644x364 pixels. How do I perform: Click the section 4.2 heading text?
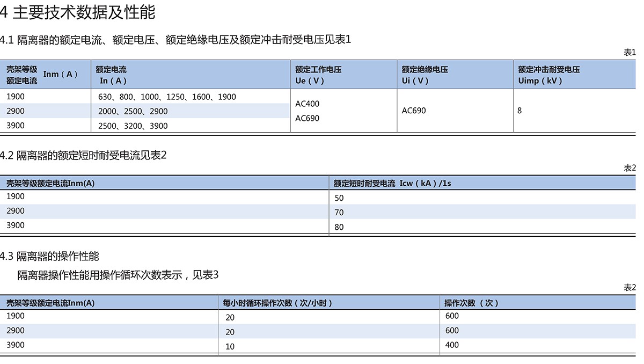(83, 155)
